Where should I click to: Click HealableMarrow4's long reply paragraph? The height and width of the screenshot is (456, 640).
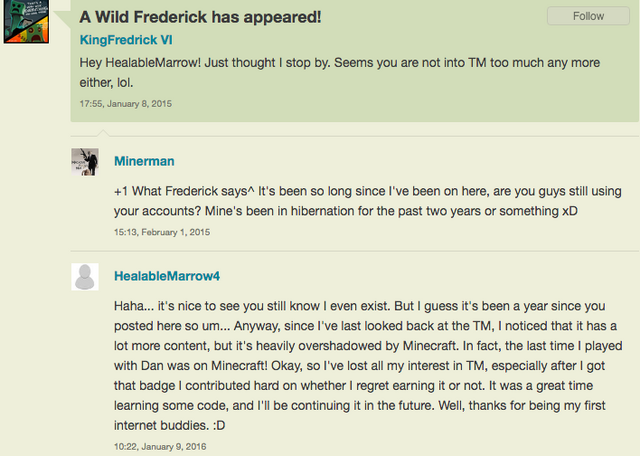click(368, 366)
